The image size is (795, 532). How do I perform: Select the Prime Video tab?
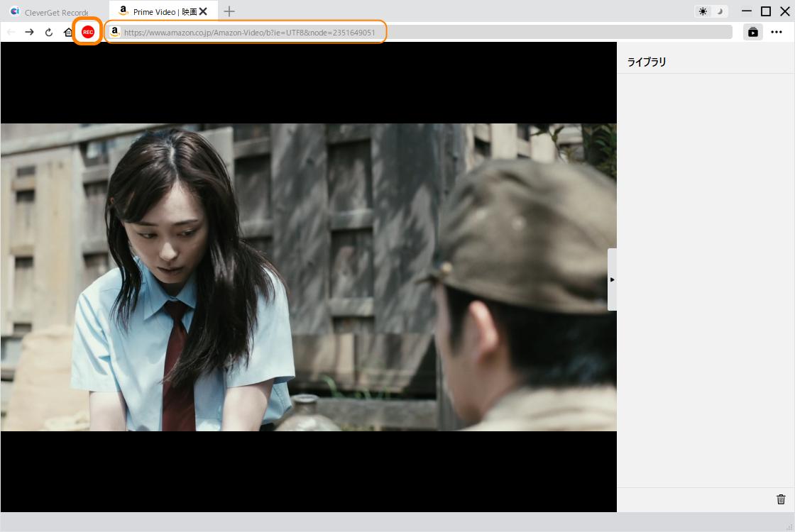pyautogui.click(x=158, y=11)
